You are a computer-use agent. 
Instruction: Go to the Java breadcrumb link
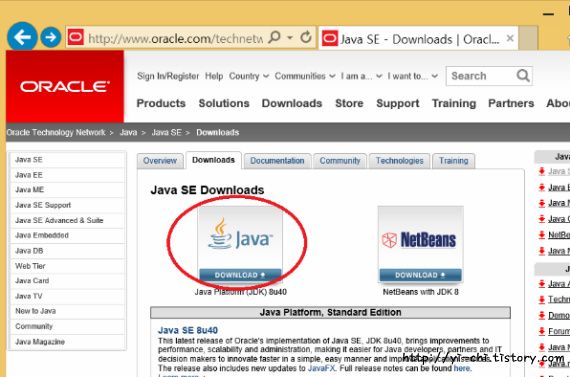128,132
